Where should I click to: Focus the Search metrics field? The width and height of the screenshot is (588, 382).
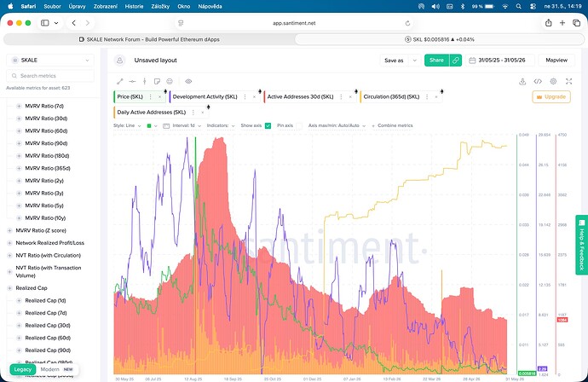(50, 76)
